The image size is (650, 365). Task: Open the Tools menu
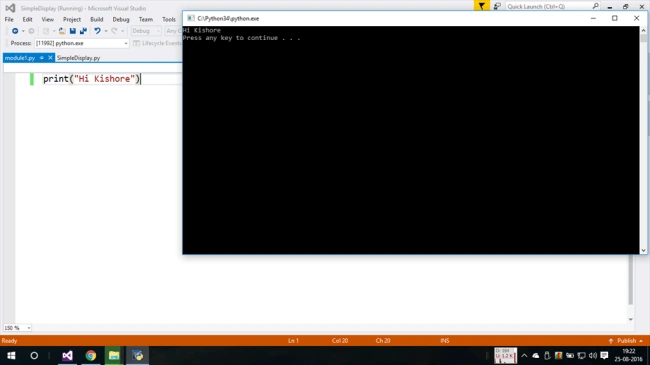tap(169, 19)
